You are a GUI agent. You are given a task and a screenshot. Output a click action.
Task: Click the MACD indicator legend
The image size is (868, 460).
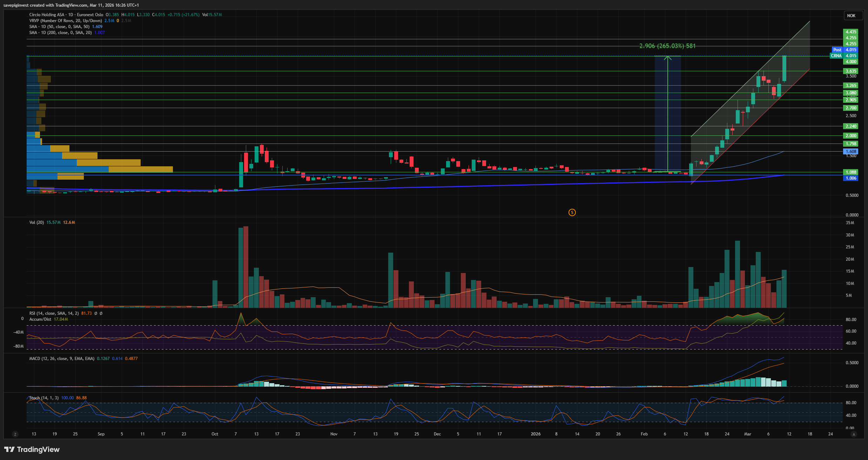(61, 359)
